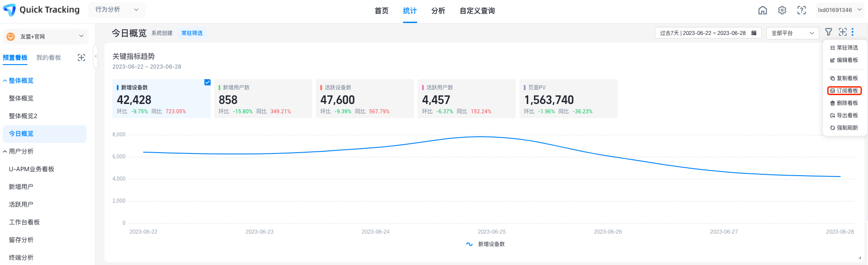Select the 统计 tab
Viewport: 868px width, 265px height.
(410, 11)
